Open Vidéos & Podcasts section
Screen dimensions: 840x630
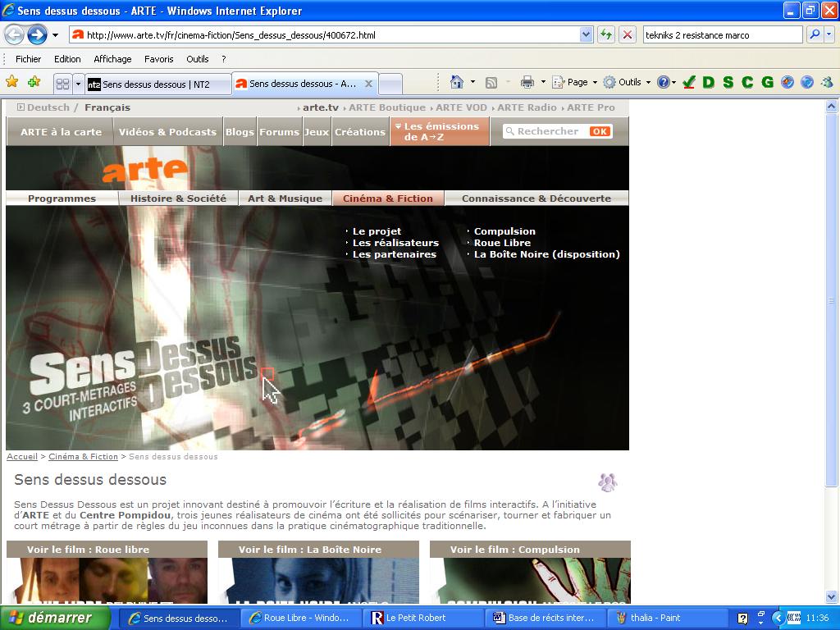[x=167, y=132]
